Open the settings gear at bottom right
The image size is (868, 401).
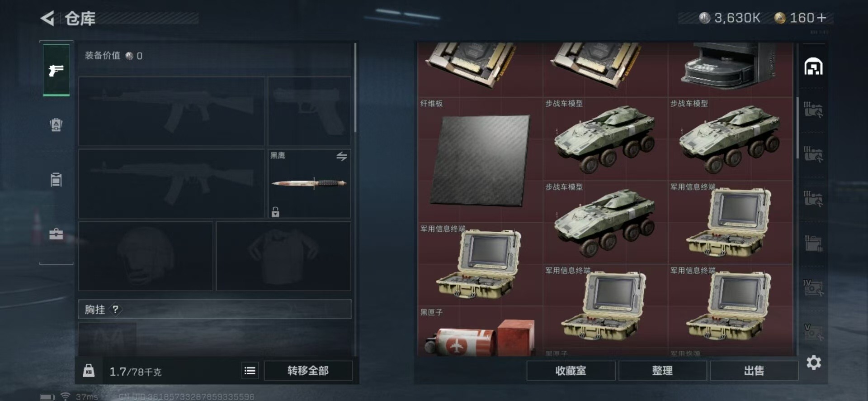coord(814,363)
